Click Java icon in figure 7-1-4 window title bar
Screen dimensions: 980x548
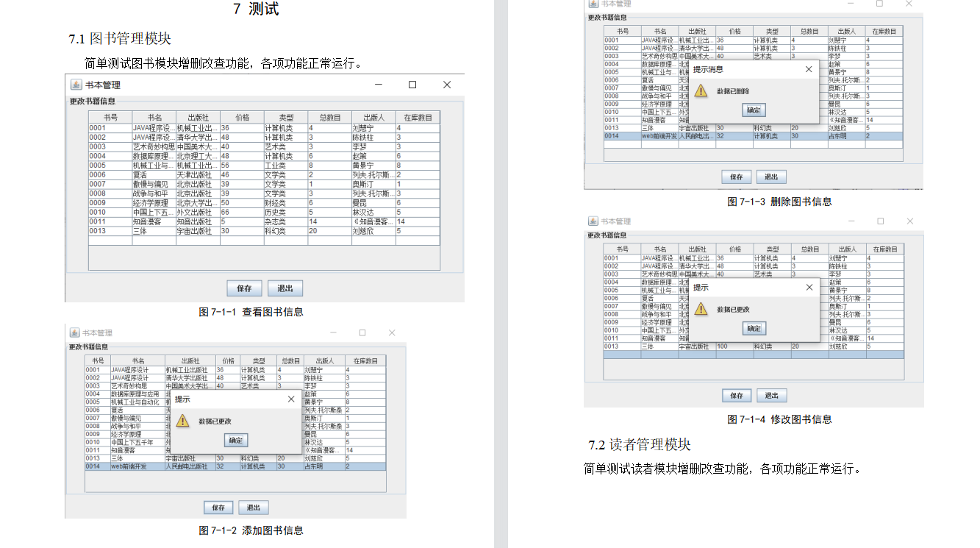(x=593, y=221)
